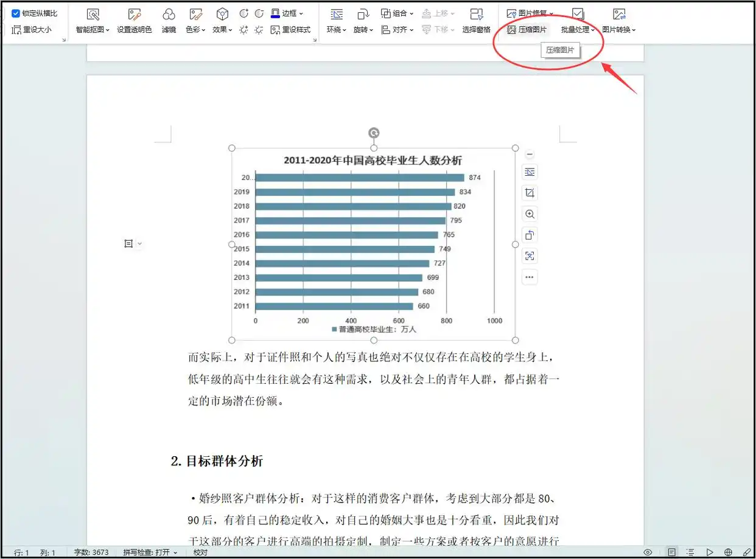The image size is (756, 559).
Task: Open the 环绕 text wrap dropdown
Action: (336, 30)
